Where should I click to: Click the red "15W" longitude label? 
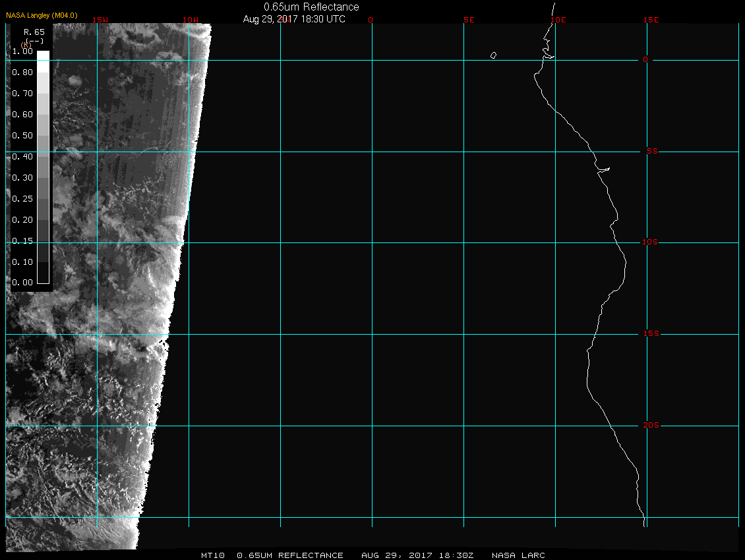[x=100, y=20]
